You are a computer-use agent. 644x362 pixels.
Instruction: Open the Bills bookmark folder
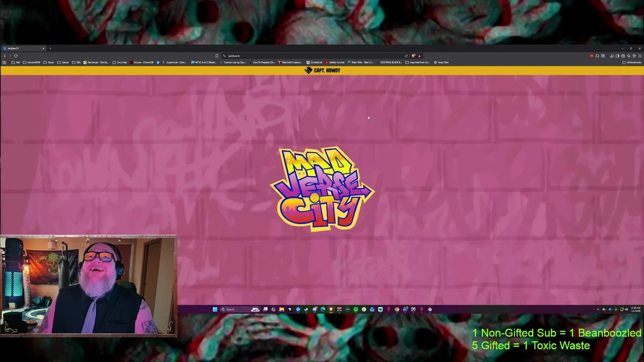pos(76,62)
